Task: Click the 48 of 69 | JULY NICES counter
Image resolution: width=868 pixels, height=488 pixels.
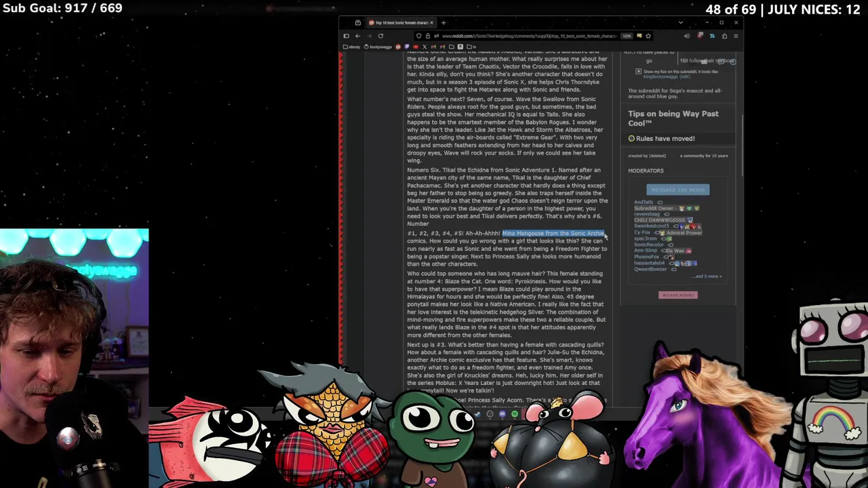Action: (783, 9)
